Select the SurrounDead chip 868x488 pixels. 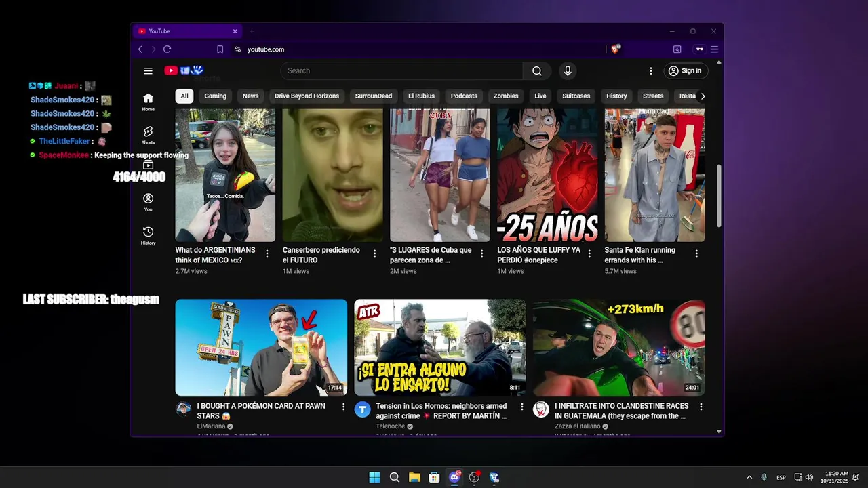coord(374,96)
